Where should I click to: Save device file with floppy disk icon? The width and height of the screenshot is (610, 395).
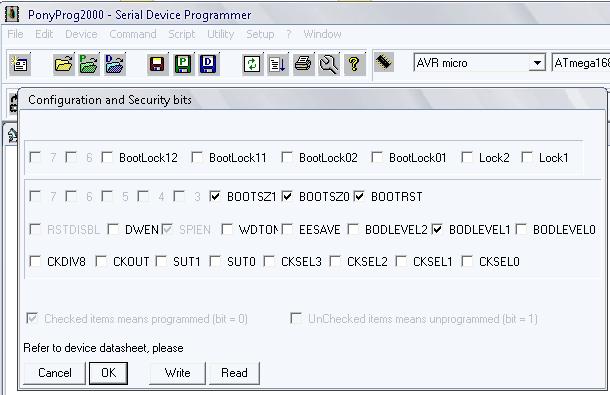pyautogui.click(x=158, y=64)
